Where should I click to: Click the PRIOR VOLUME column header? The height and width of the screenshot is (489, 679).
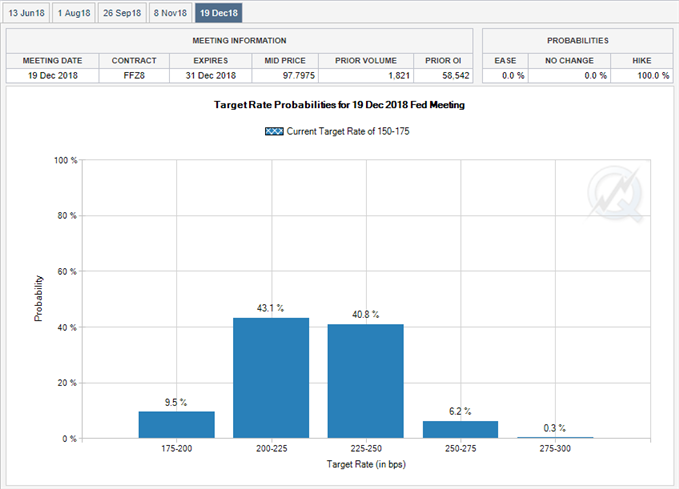coord(366,61)
